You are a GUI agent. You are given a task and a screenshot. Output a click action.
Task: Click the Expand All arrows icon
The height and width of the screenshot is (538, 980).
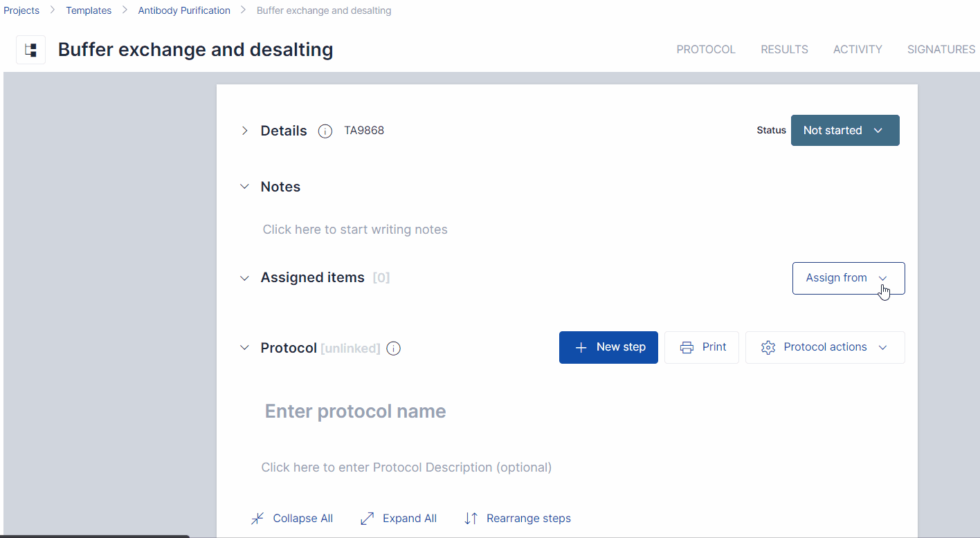pyautogui.click(x=367, y=519)
